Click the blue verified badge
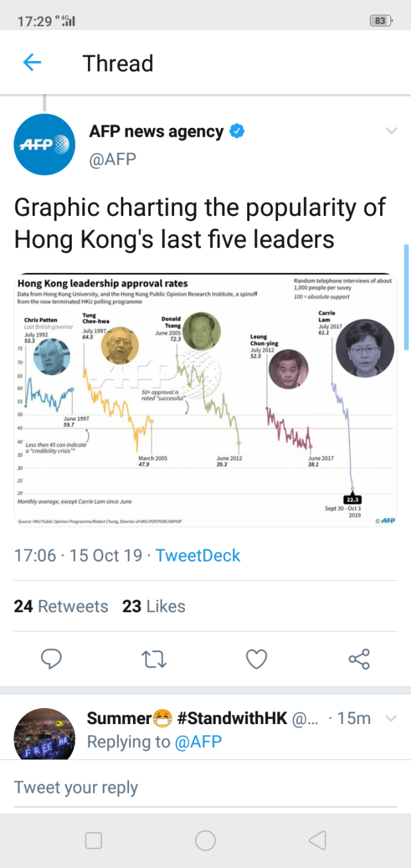 click(236, 132)
